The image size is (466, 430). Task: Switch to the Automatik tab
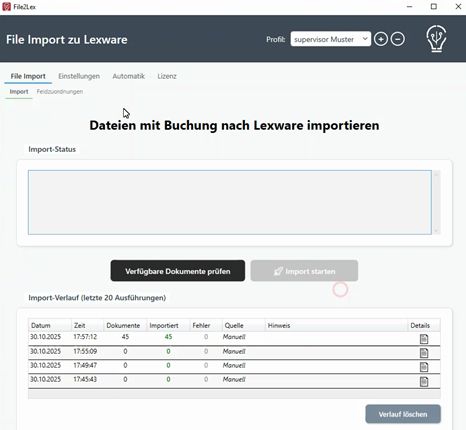[128, 76]
